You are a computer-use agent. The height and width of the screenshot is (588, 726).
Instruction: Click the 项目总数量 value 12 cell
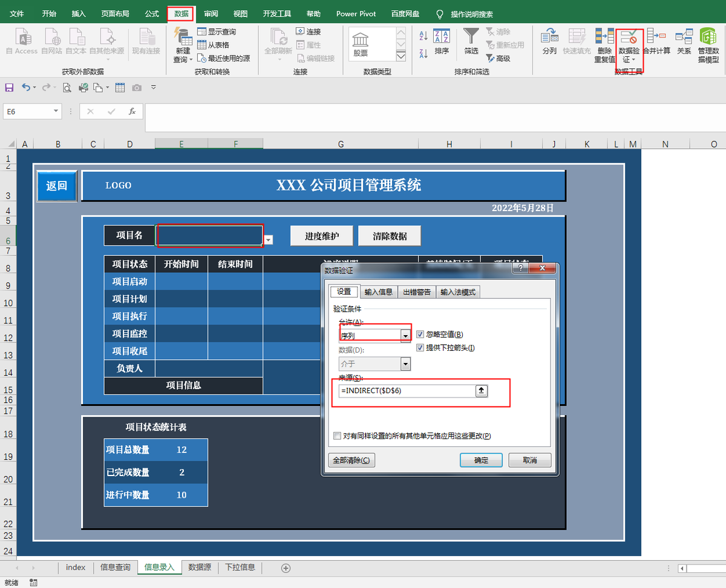point(181,449)
